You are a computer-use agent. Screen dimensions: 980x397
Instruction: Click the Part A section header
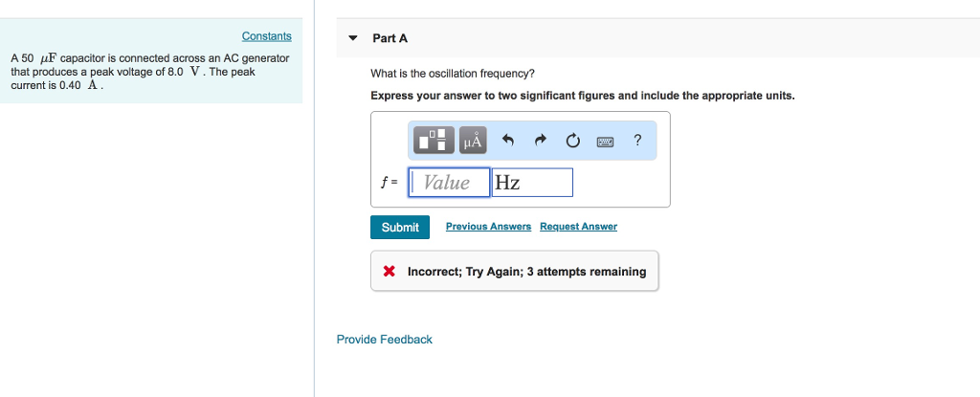[390, 38]
